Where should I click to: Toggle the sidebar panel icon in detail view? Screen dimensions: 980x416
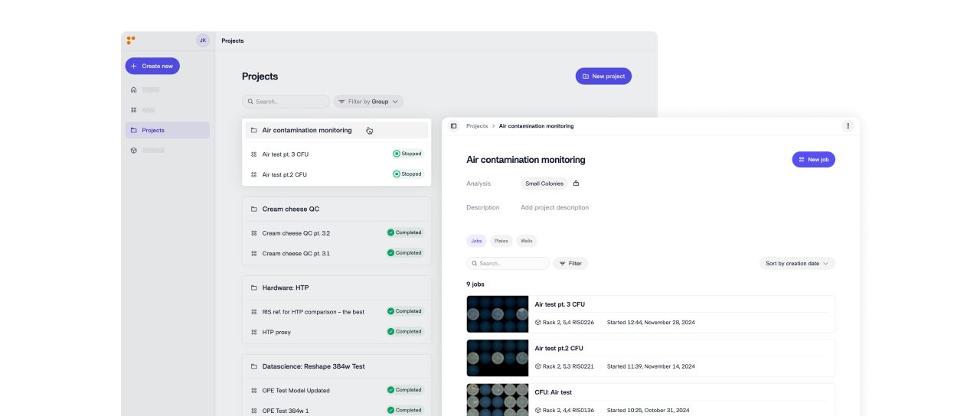(453, 126)
